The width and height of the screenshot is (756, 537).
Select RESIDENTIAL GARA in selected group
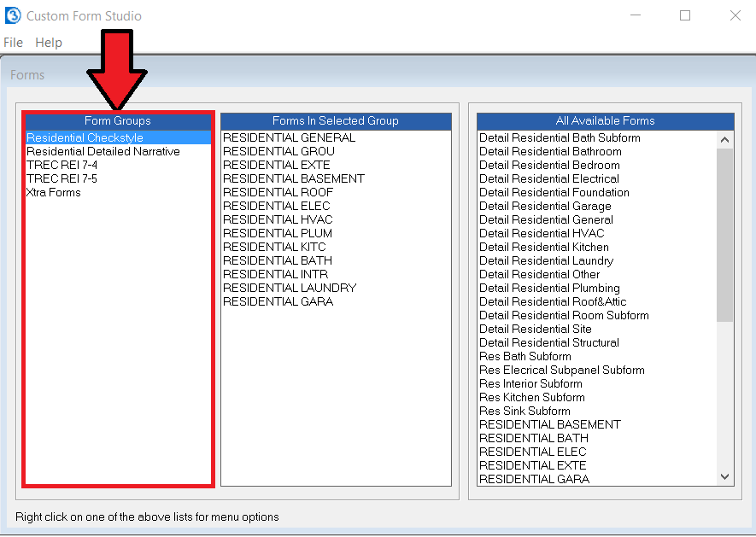[336, 301]
